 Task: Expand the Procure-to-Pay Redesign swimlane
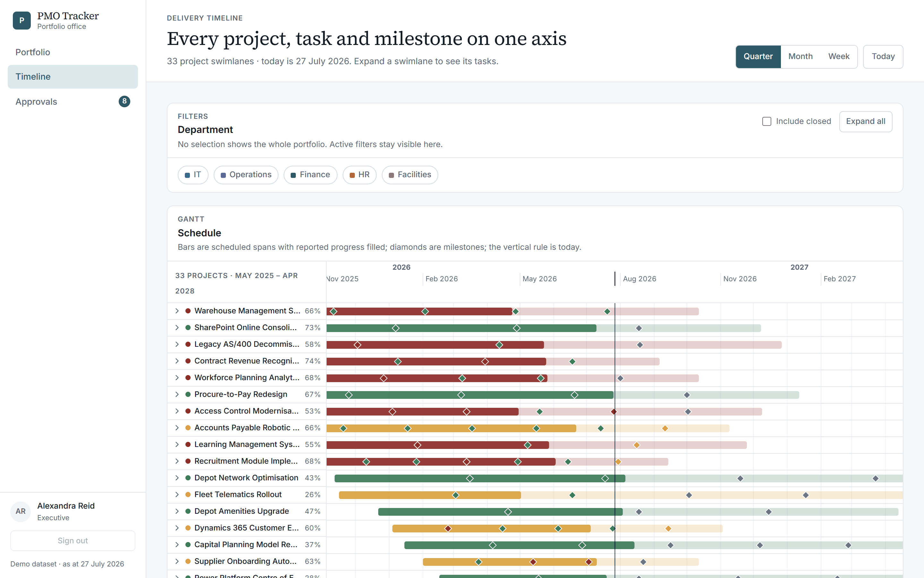tap(177, 395)
